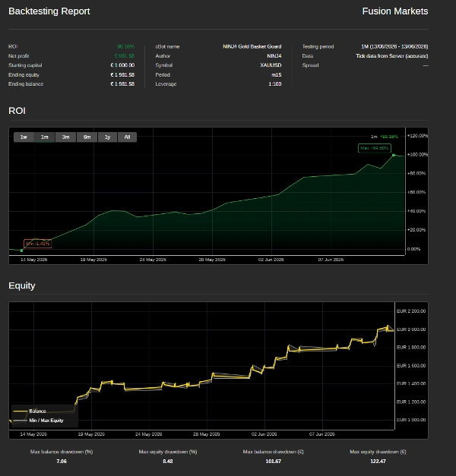Click the +100.00% axis label
The width and height of the screenshot is (456, 476).
[417, 155]
